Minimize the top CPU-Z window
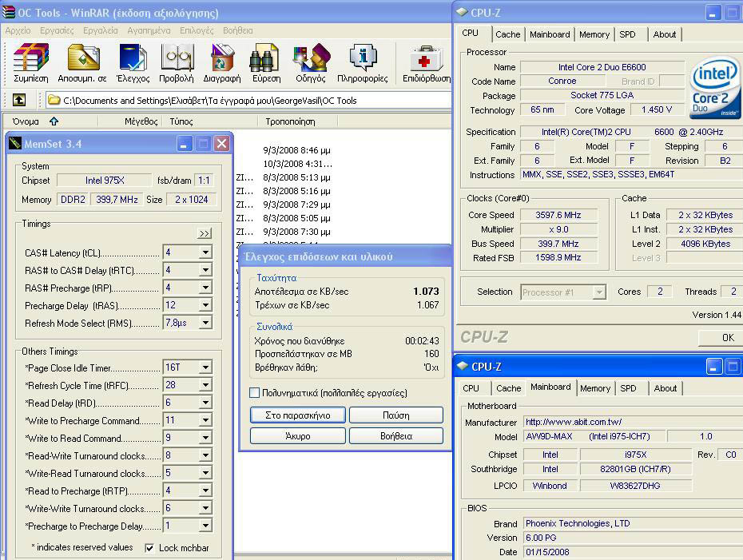The height and width of the screenshot is (560, 743). (713, 13)
